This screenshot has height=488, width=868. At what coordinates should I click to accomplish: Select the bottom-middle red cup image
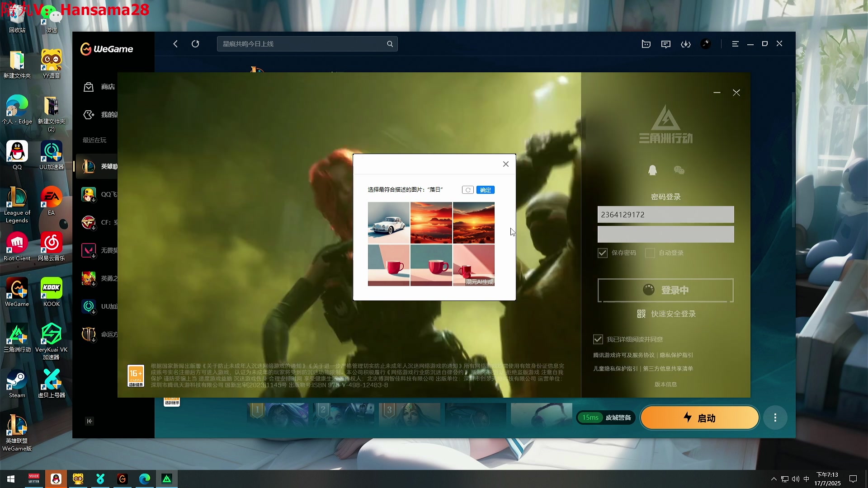click(x=431, y=265)
